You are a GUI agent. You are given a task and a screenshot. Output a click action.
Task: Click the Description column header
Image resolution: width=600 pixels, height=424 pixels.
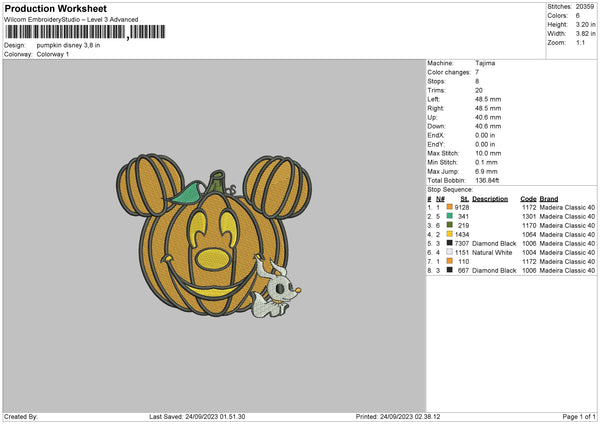tap(490, 198)
